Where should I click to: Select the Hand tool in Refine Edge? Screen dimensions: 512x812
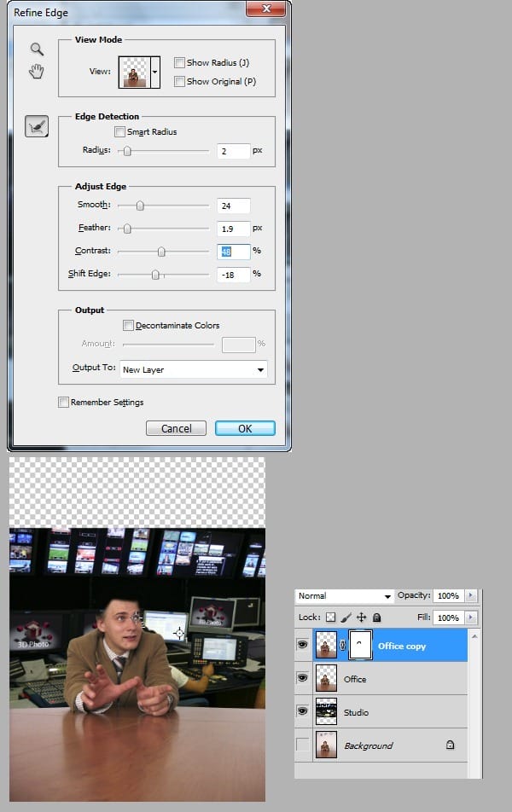click(x=37, y=72)
